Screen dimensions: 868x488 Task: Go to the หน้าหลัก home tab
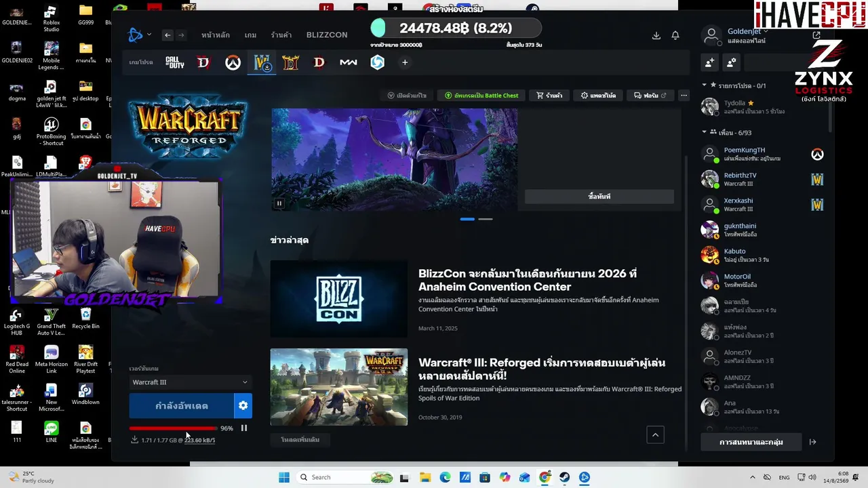(216, 35)
